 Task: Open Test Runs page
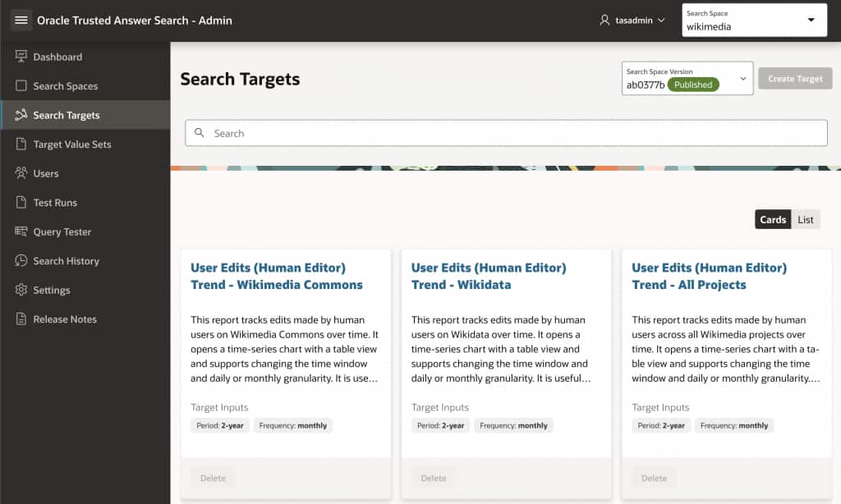pos(85,202)
